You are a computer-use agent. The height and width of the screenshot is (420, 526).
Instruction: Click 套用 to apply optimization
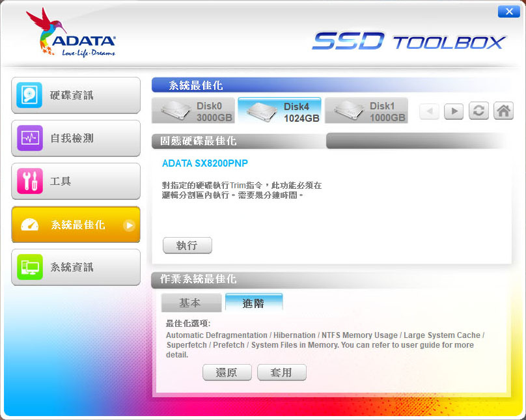coord(282,372)
